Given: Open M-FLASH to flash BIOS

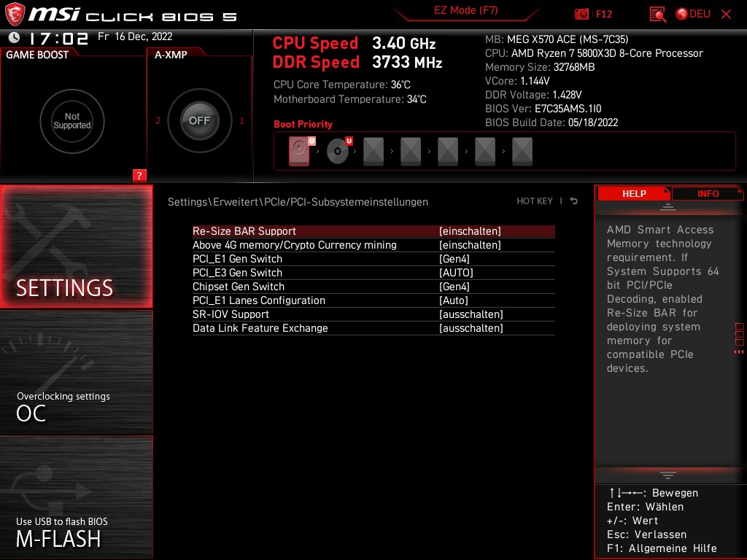Looking at the screenshot, I should pyautogui.click(x=76, y=497).
